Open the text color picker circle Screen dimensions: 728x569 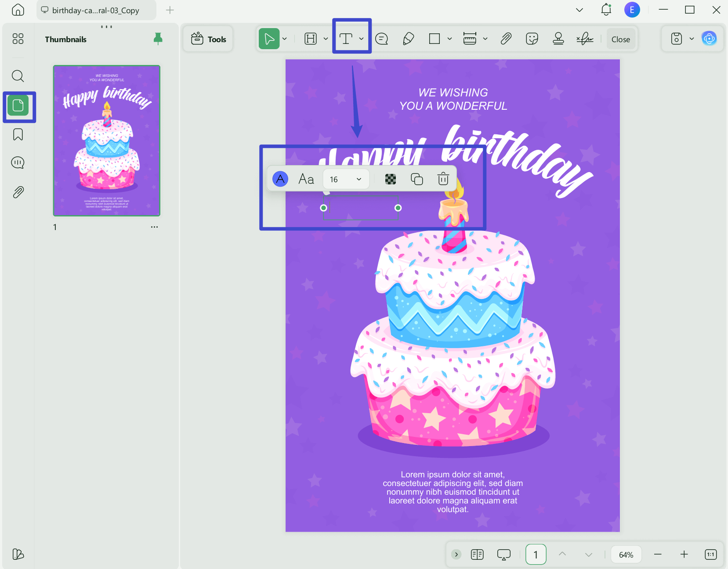[280, 179]
